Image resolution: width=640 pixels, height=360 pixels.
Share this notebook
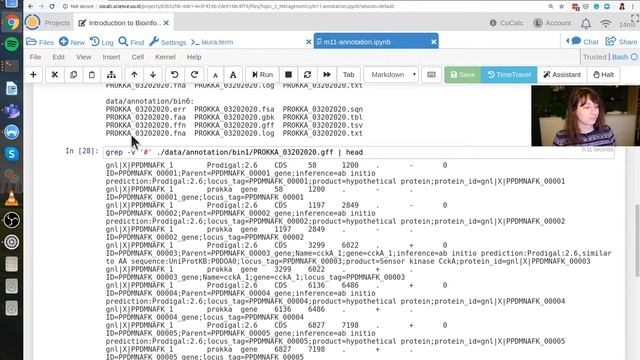(x=621, y=41)
